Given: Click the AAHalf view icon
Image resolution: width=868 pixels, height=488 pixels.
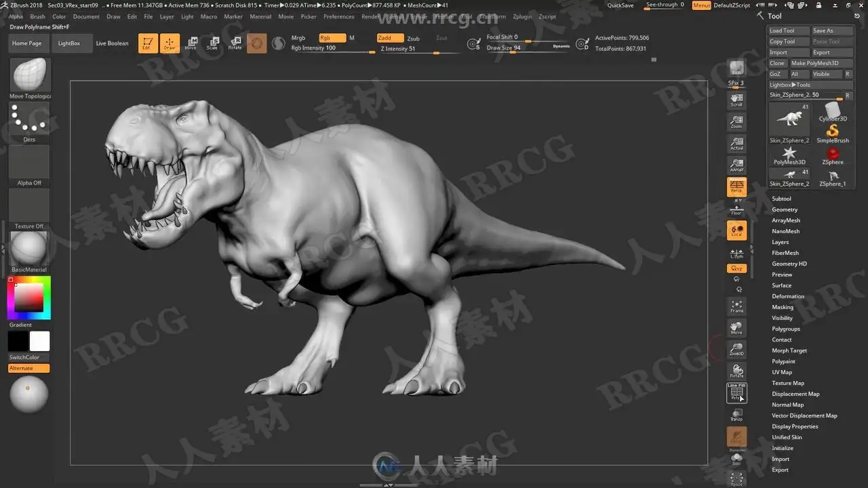Looking at the screenshot, I should click(x=736, y=165).
